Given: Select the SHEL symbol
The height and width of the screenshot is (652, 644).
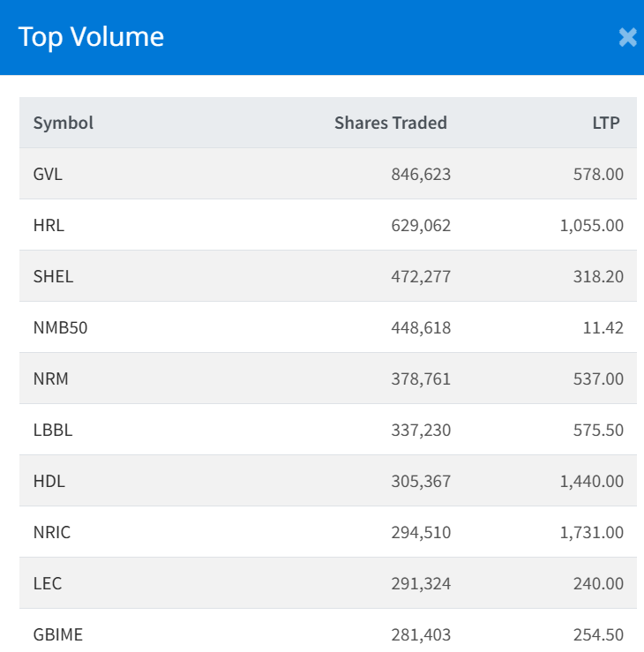Looking at the screenshot, I should pyautogui.click(x=53, y=276).
